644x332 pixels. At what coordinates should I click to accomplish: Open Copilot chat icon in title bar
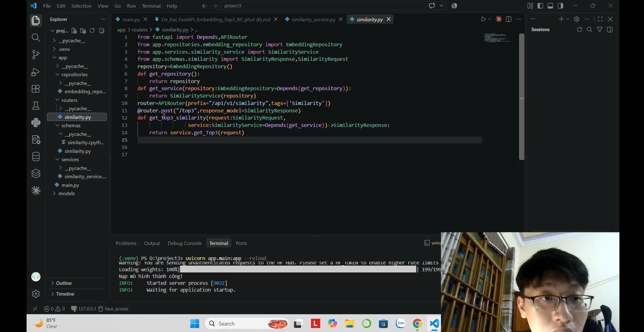point(432,6)
